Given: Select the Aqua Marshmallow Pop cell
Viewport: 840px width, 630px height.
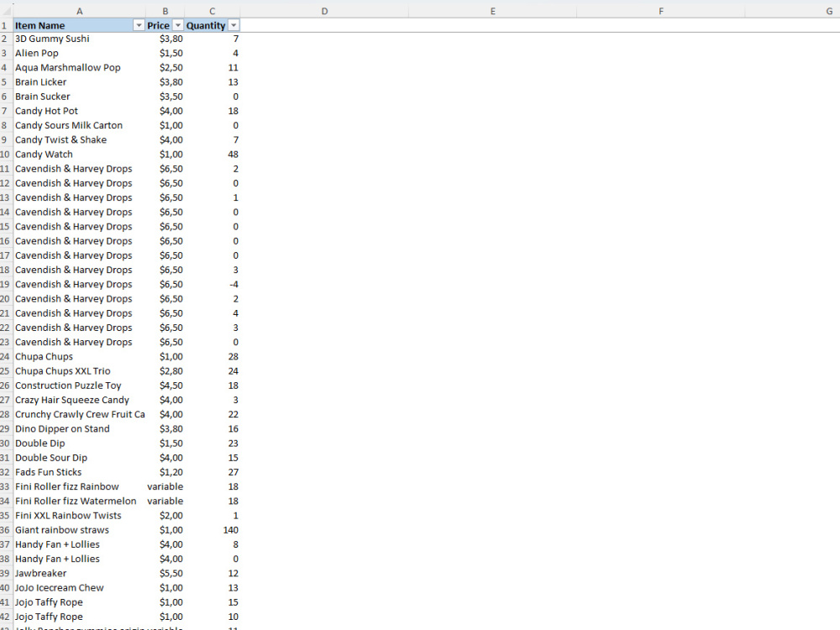Looking at the screenshot, I should click(x=79, y=67).
